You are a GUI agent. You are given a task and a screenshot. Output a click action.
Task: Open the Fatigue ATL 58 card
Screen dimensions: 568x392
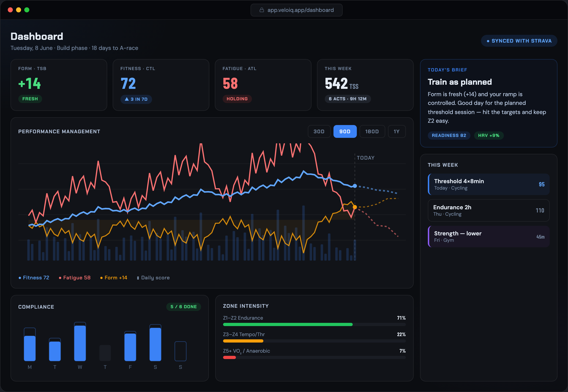point(263,85)
